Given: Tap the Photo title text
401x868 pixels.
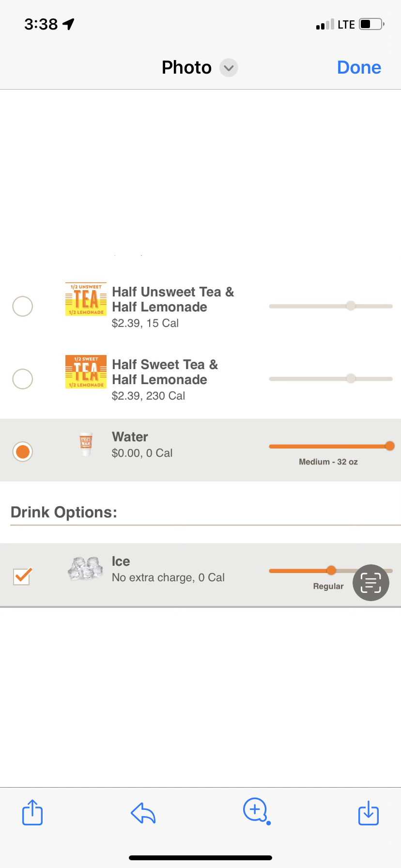Looking at the screenshot, I should tap(186, 67).
